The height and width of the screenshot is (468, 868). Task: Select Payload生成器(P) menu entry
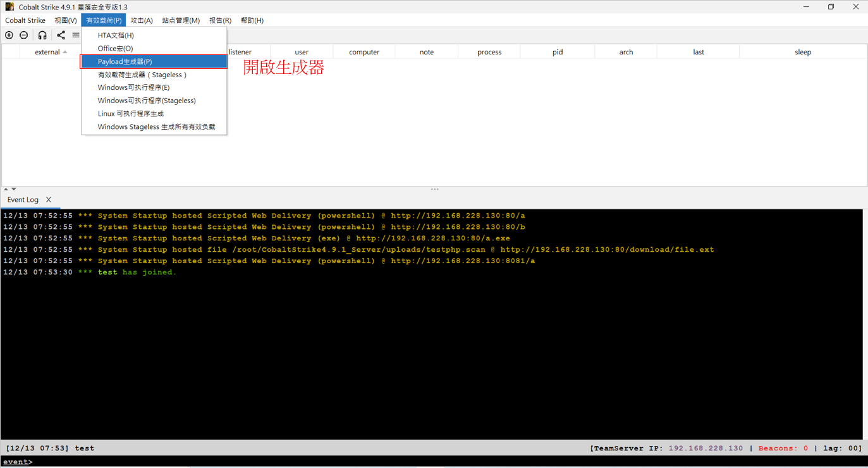coord(154,61)
